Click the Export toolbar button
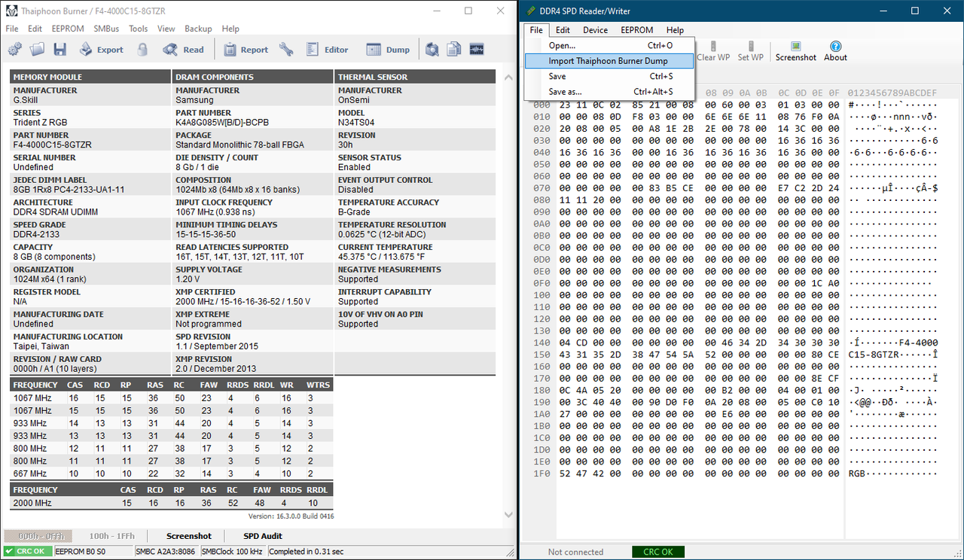 101,50
